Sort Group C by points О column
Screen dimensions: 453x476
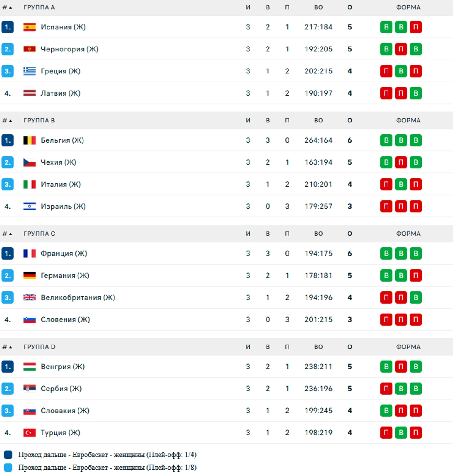[x=350, y=234]
